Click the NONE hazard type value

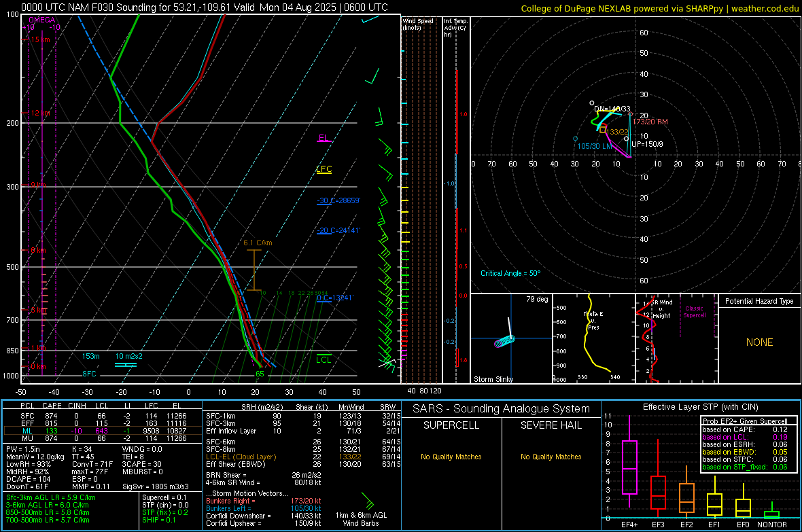(760, 342)
